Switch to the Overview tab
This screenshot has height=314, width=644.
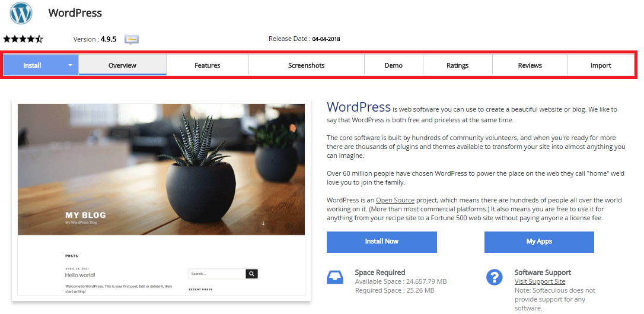(122, 65)
